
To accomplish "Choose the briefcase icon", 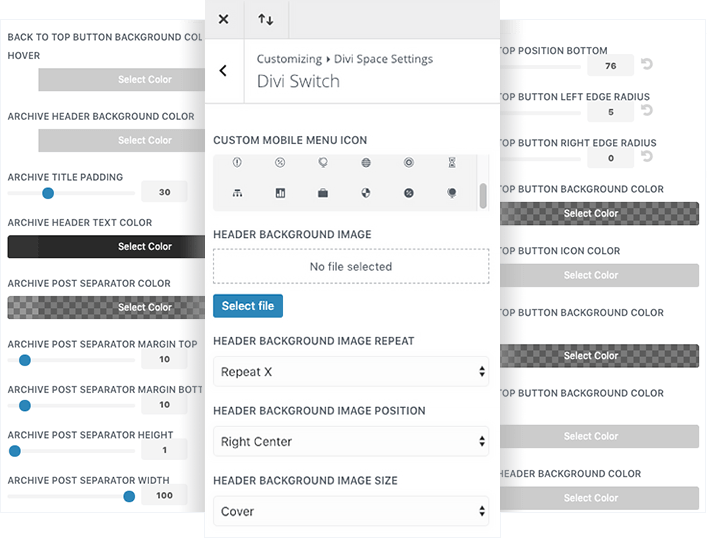I will pos(323,193).
